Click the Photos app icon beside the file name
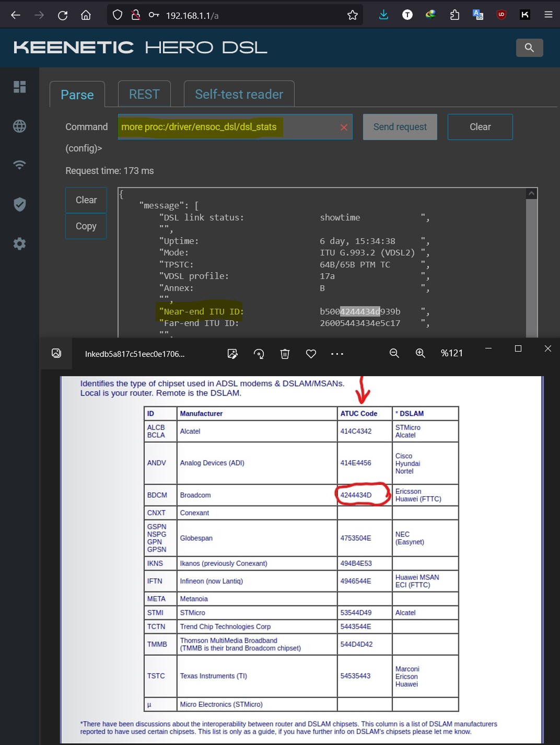560x745 pixels. tap(56, 354)
